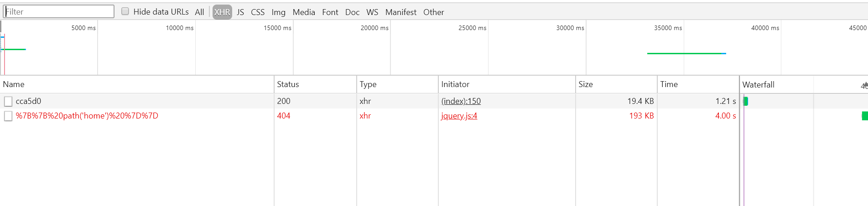Sort requests by the Size column
Screen dimensions: 868x206
click(x=586, y=84)
